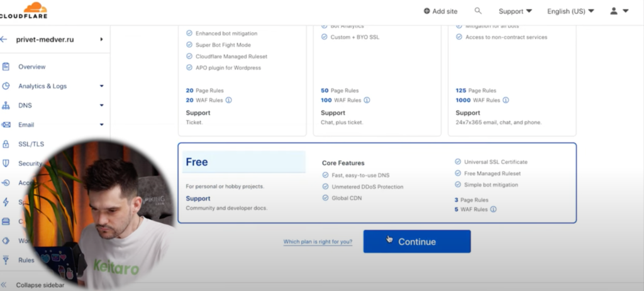Image resolution: width=644 pixels, height=291 pixels.
Task: Click 'Unmetered DDoS Protection' text
Action: pyautogui.click(x=367, y=187)
